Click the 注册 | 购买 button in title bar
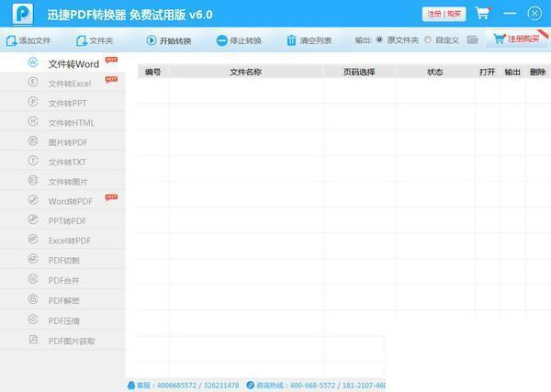Screen dimensions: 551x392 click(x=444, y=14)
